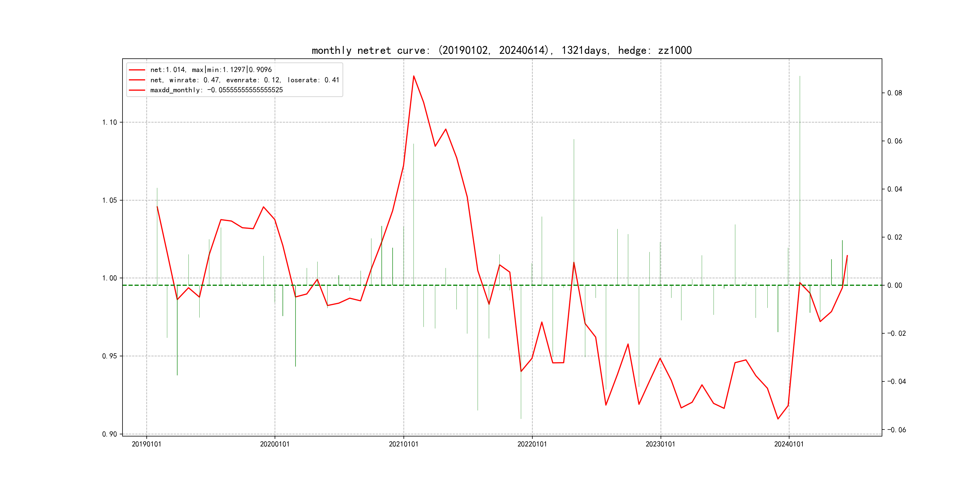Click x-axis date label 20200101

(x=275, y=444)
